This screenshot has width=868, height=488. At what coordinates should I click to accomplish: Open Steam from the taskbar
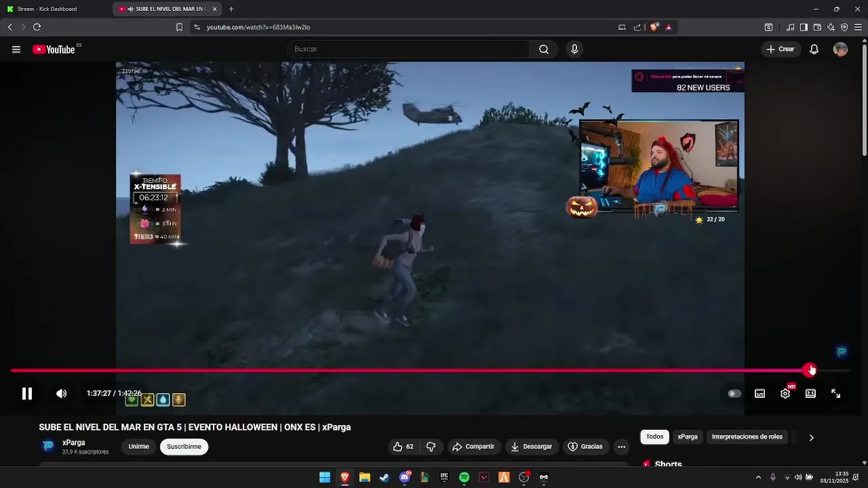(384, 477)
